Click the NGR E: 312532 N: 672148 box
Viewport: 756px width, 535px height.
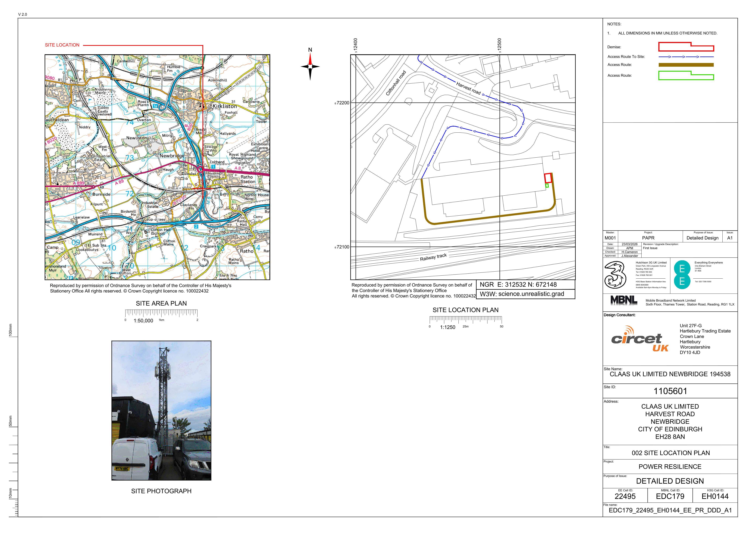[525, 284]
